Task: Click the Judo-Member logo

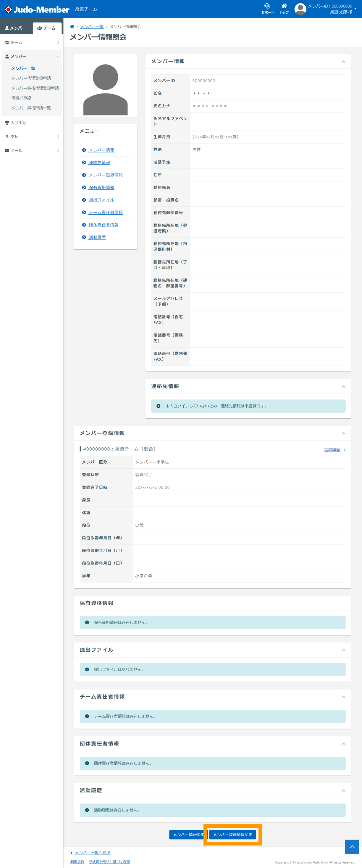Action: [37, 9]
